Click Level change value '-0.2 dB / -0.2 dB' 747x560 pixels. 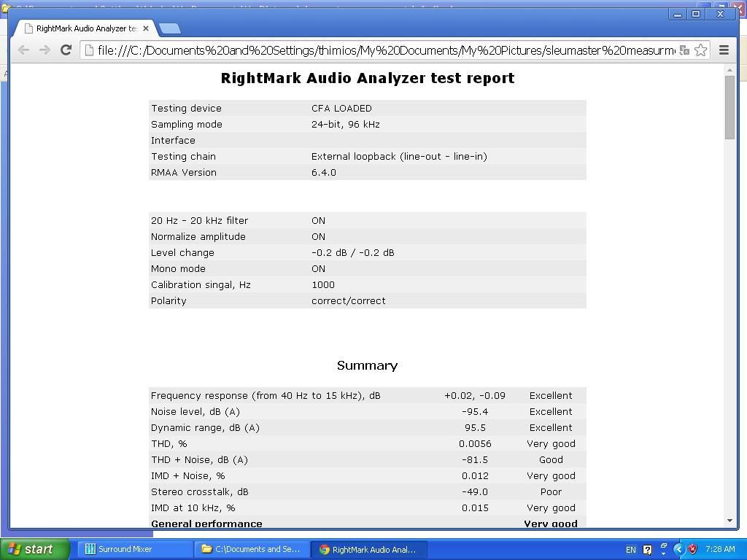point(353,252)
